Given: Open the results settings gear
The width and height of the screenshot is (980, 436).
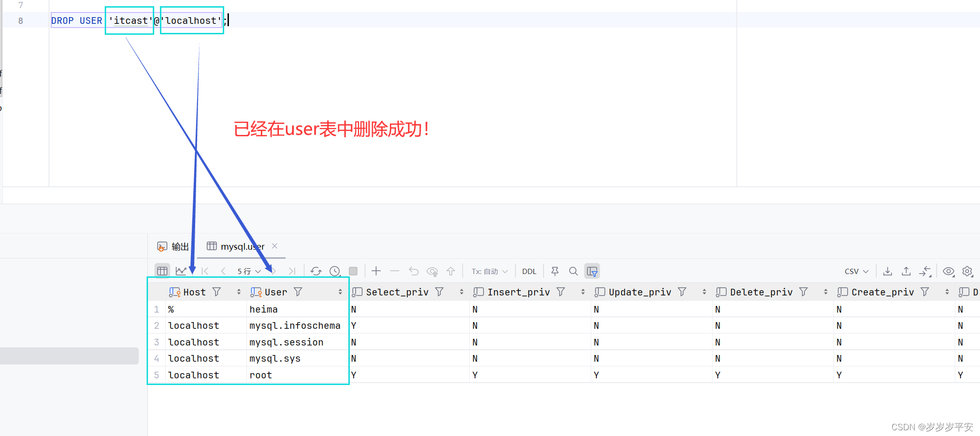Looking at the screenshot, I should pos(968,271).
